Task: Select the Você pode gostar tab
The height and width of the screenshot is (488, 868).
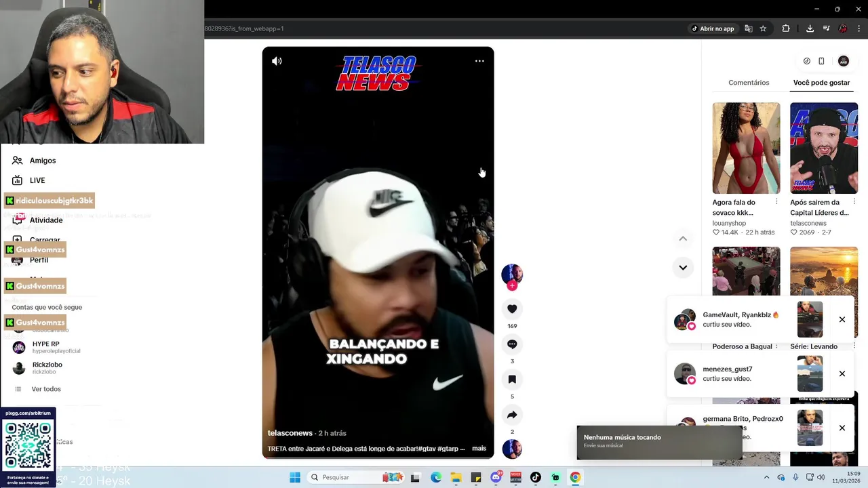Action: tap(821, 83)
